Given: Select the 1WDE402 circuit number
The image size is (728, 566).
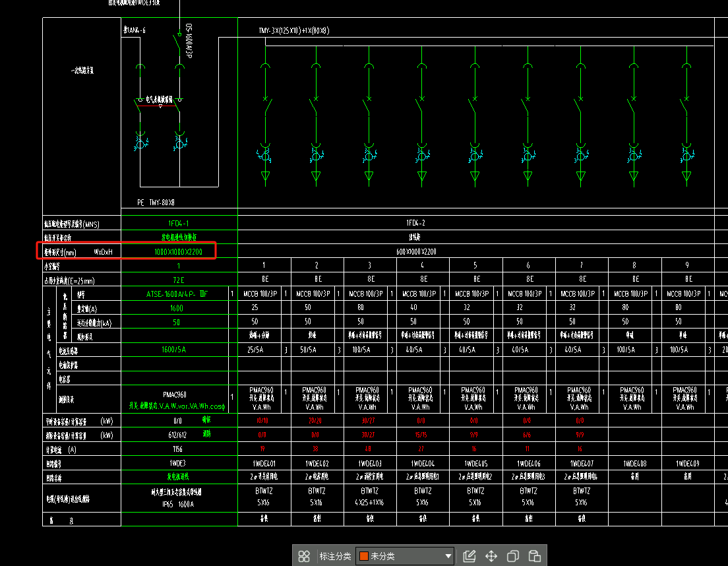Looking at the screenshot, I should click(x=317, y=463).
